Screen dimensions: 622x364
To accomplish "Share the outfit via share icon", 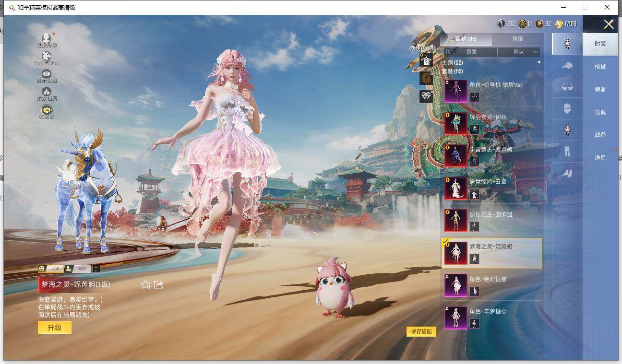I will click(159, 284).
